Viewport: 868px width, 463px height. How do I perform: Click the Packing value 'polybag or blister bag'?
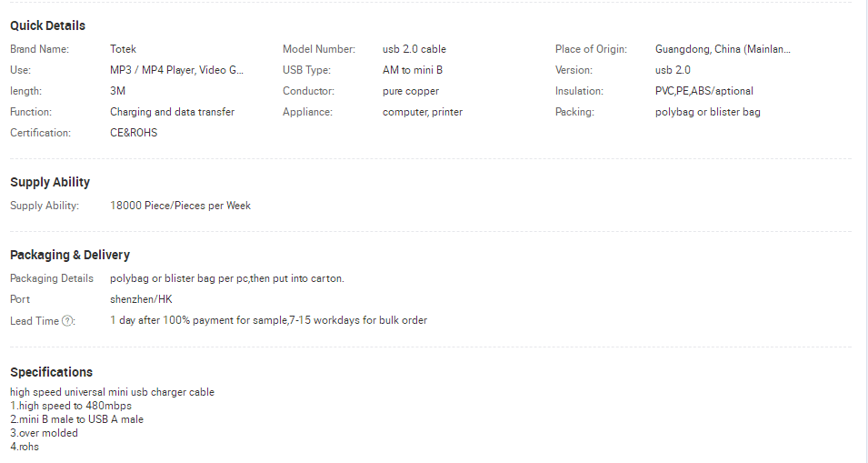(707, 112)
